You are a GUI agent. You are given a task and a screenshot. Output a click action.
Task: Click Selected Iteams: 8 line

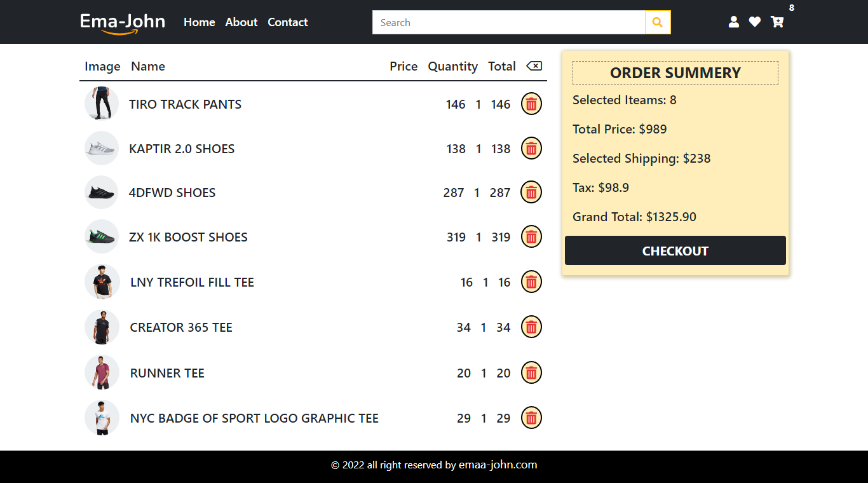pos(625,100)
